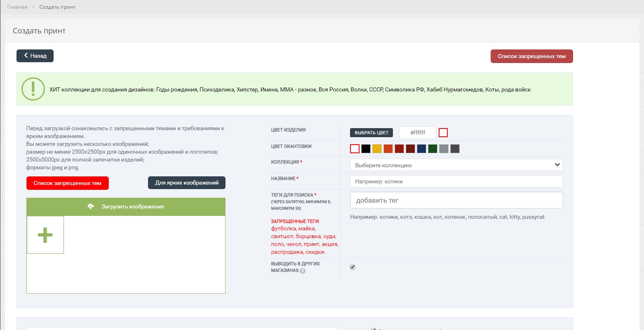
Task: Click the добавить тег tag input
Action: tap(456, 200)
